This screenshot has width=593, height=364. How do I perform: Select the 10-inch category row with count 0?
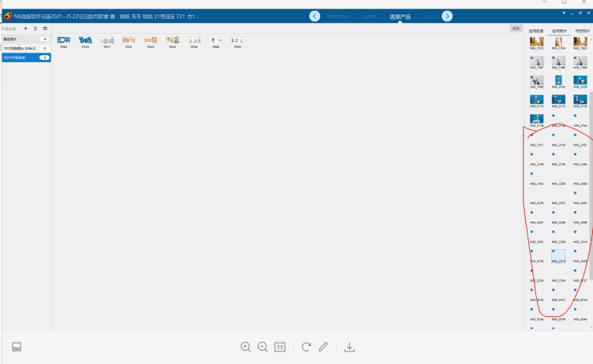(26, 48)
